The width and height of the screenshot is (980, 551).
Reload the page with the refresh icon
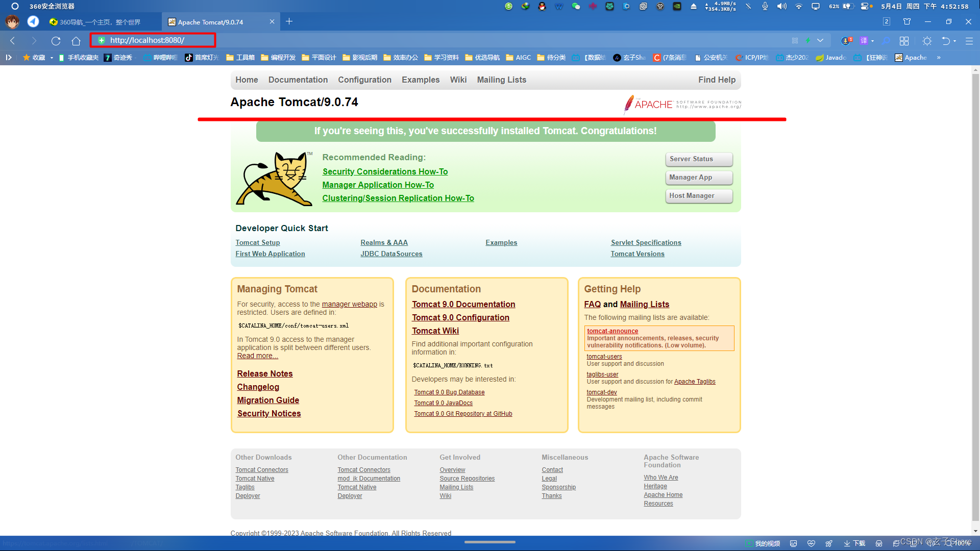56,41
